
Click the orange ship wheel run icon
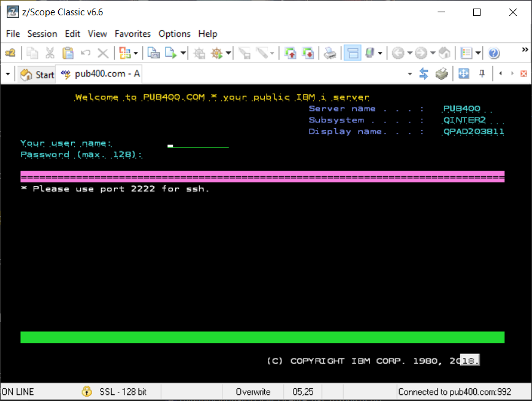pyautogui.click(x=217, y=53)
